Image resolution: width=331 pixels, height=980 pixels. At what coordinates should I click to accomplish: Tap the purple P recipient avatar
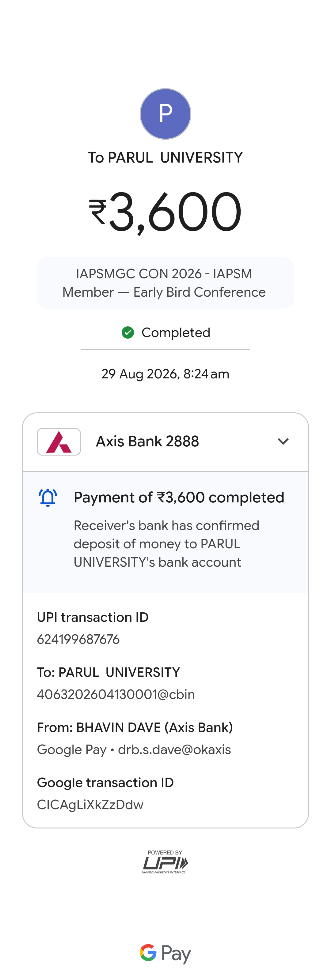tap(165, 114)
